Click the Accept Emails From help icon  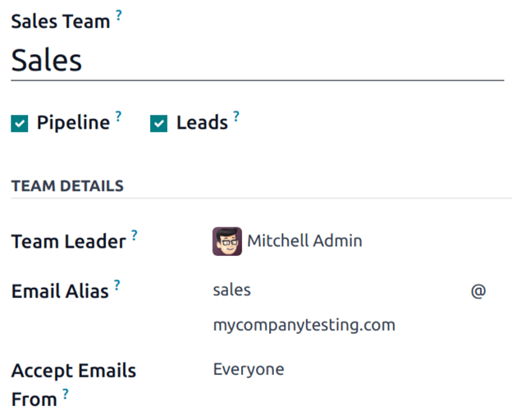pos(66,394)
